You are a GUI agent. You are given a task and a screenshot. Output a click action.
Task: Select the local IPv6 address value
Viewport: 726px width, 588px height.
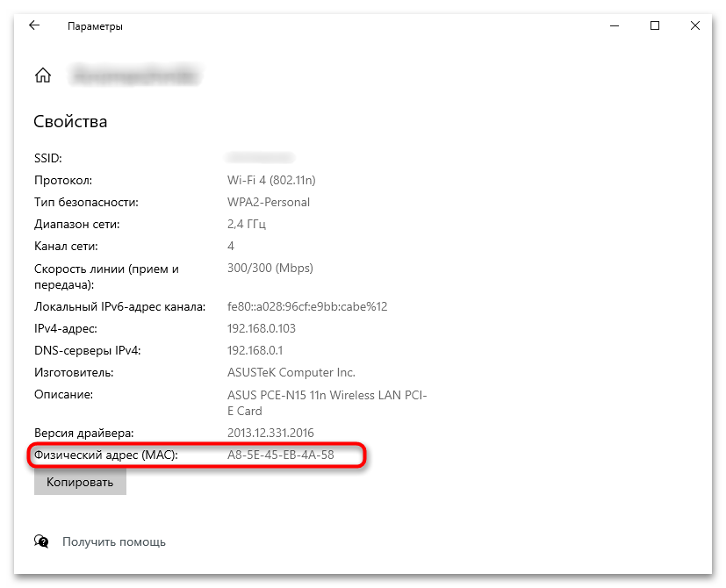[x=307, y=306]
